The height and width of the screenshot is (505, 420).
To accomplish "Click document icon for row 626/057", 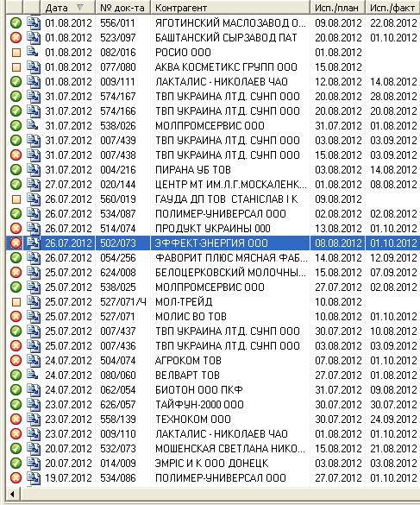I will (34, 405).
